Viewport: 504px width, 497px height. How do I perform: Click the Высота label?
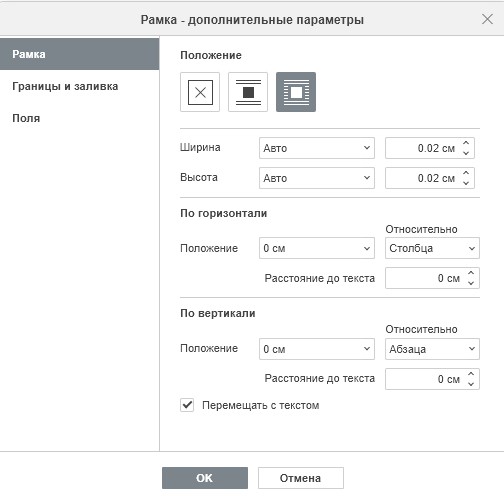[199, 177]
